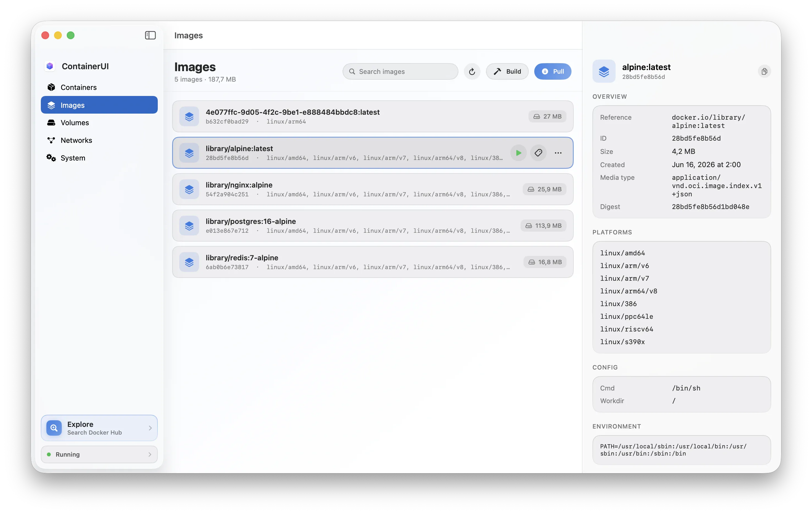The height and width of the screenshot is (514, 812).
Task: Click the linux/386 platform entry
Action: point(618,304)
